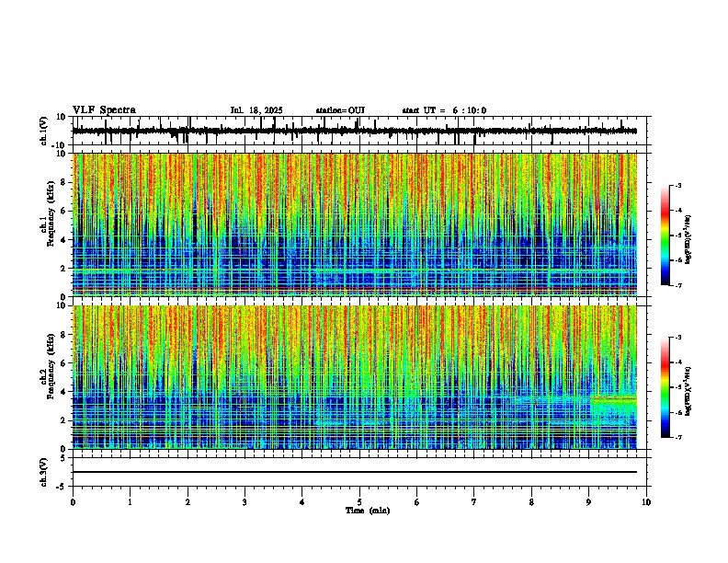Click the "ch.3(V)" axis label

(44, 472)
